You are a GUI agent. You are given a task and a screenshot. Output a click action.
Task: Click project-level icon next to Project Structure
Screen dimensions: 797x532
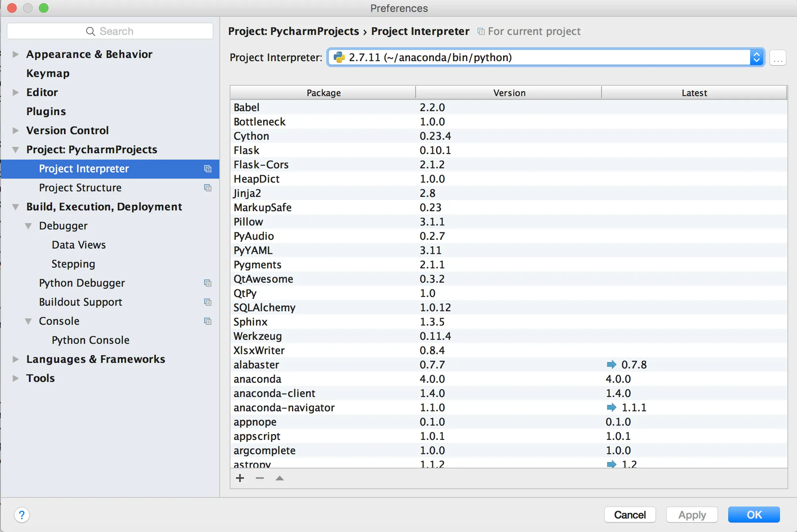tap(207, 188)
